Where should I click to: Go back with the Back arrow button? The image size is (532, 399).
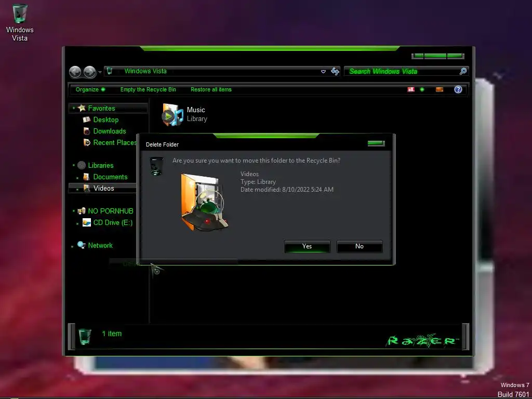[x=75, y=72]
